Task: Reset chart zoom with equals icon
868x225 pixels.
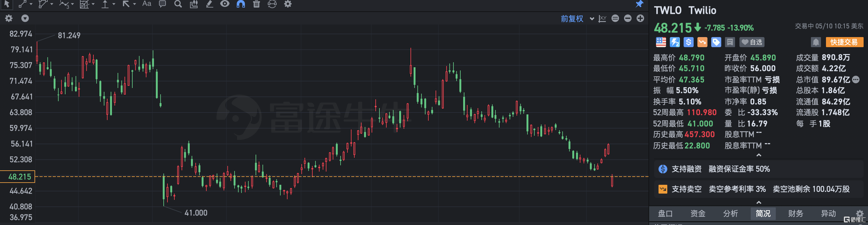Action: [x=615, y=18]
